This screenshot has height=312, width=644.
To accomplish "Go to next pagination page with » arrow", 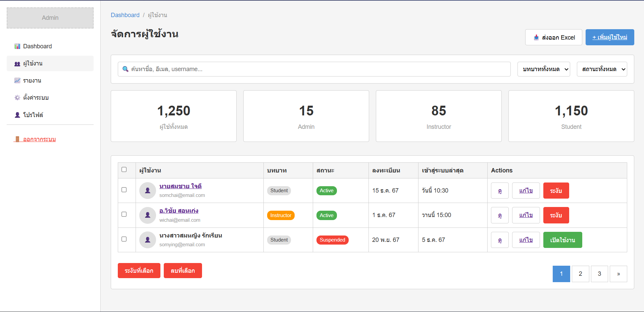I will tap(618, 274).
